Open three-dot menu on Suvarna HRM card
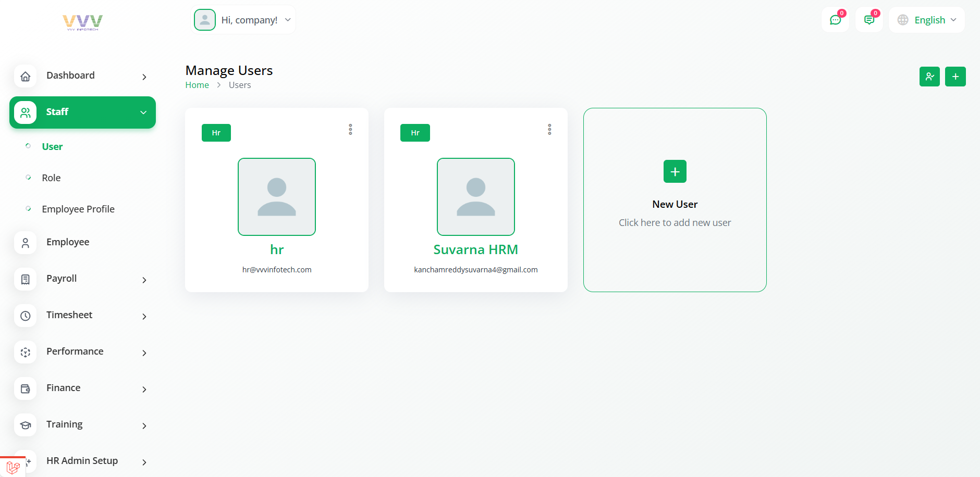This screenshot has height=477, width=980. click(x=549, y=130)
